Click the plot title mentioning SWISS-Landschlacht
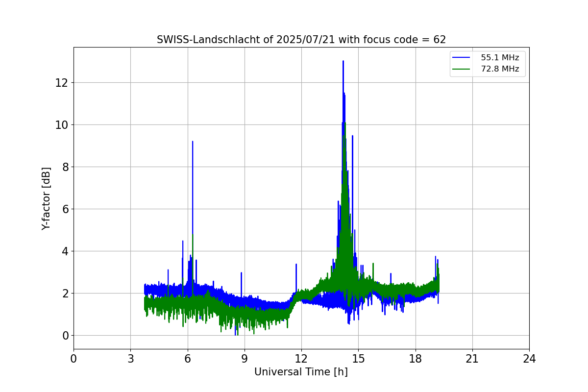Viewport: 588px width, 392px height. (x=301, y=40)
